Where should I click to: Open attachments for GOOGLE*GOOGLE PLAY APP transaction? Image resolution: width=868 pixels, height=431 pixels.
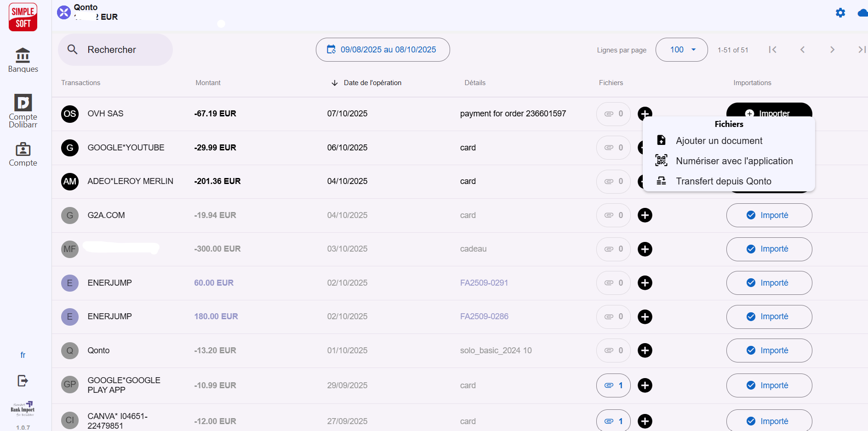click(613, 385)
